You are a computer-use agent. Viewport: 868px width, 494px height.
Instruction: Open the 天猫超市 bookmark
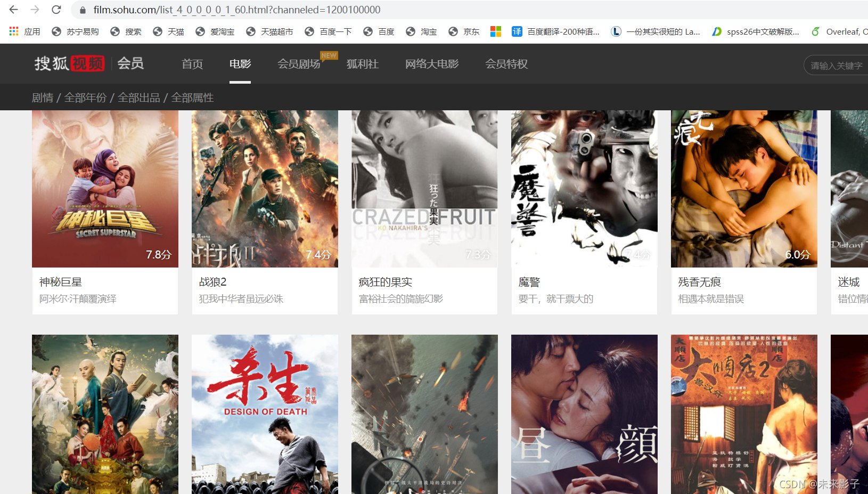(269, 31)
